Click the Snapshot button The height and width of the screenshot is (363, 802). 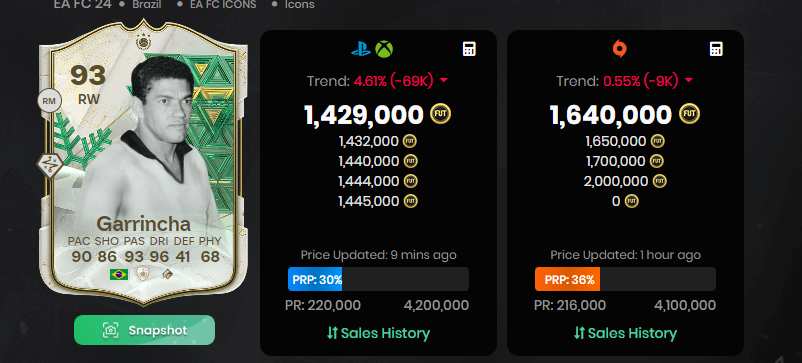[144, 330]
